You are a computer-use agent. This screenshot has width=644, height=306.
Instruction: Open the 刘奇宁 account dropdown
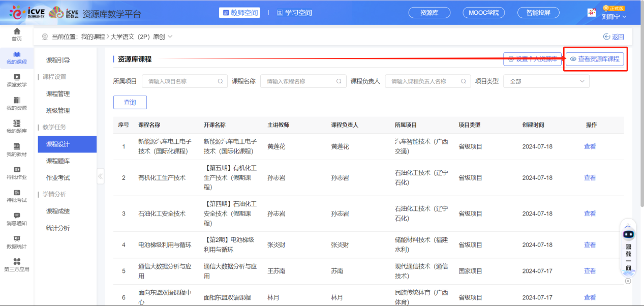tap(614, 16)
